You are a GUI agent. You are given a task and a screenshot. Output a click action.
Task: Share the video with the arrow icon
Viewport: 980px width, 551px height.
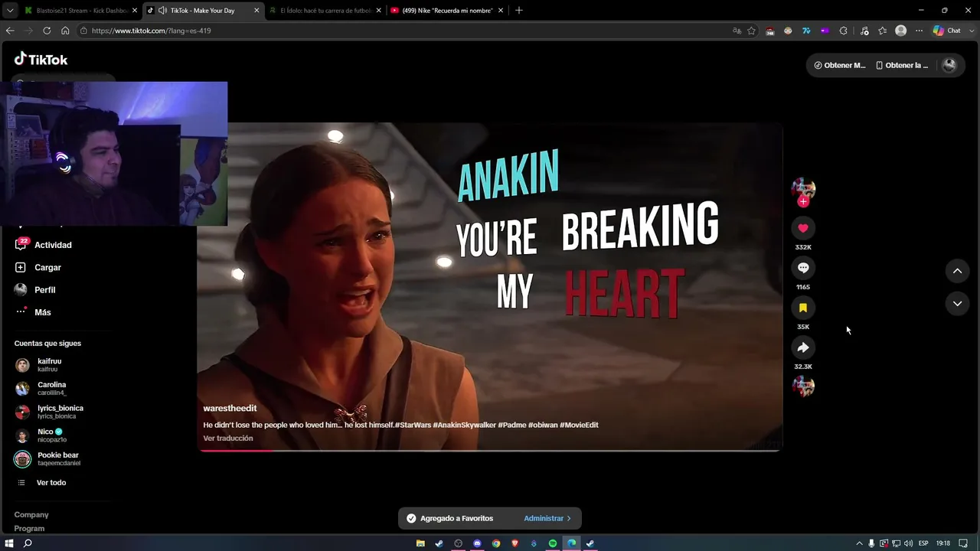803,347
